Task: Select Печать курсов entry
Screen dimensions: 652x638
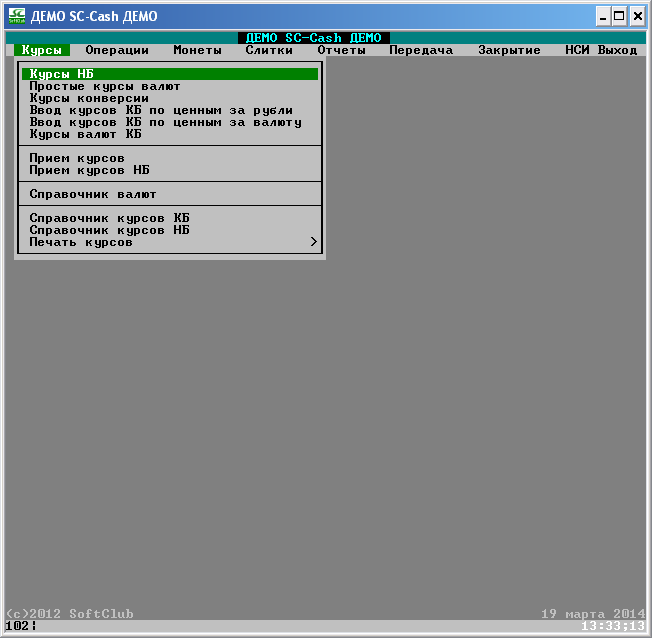Action: [170, 242]
